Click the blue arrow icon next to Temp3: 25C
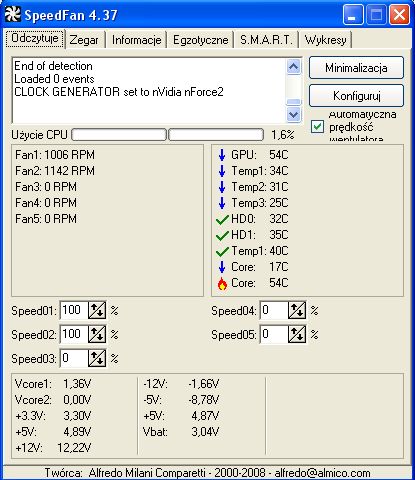Screen dimensions: 415x480 pos(222,203)
